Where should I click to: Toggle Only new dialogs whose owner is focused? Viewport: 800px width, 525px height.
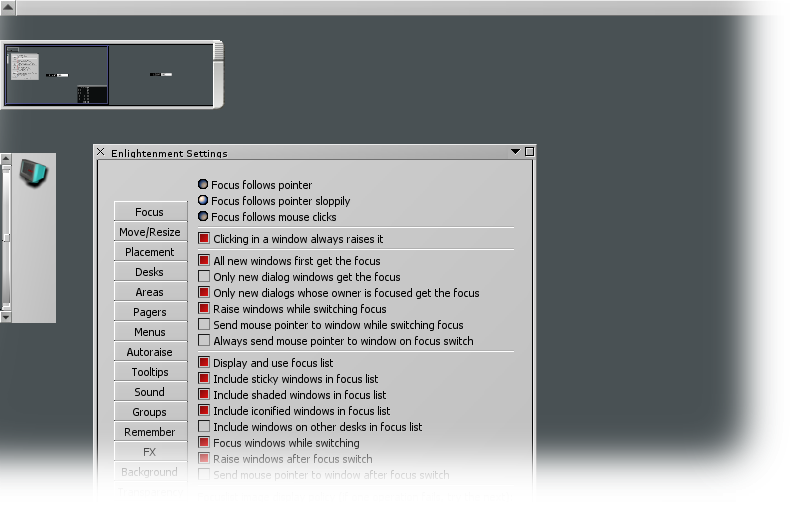[204, 292]
